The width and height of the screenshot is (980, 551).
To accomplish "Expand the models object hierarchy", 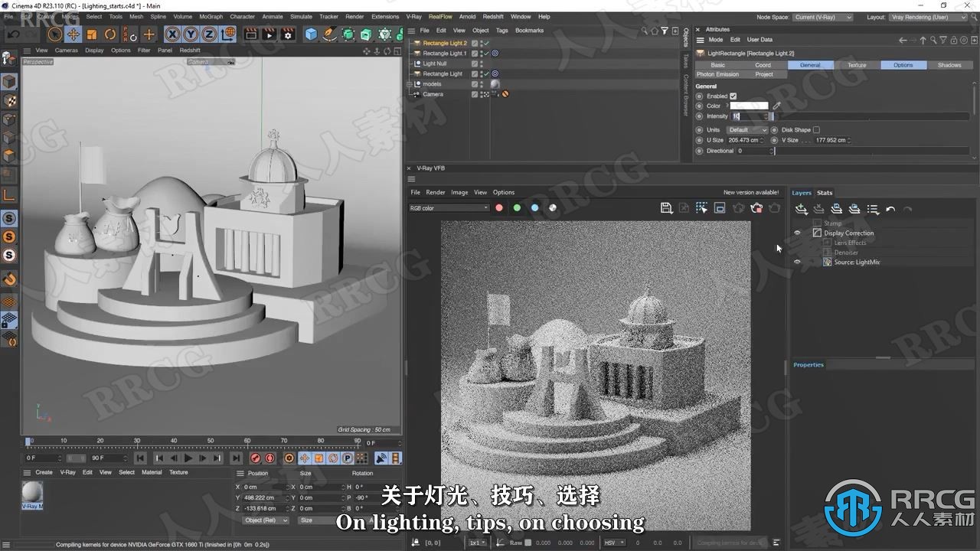I will (x=410, y=84).
